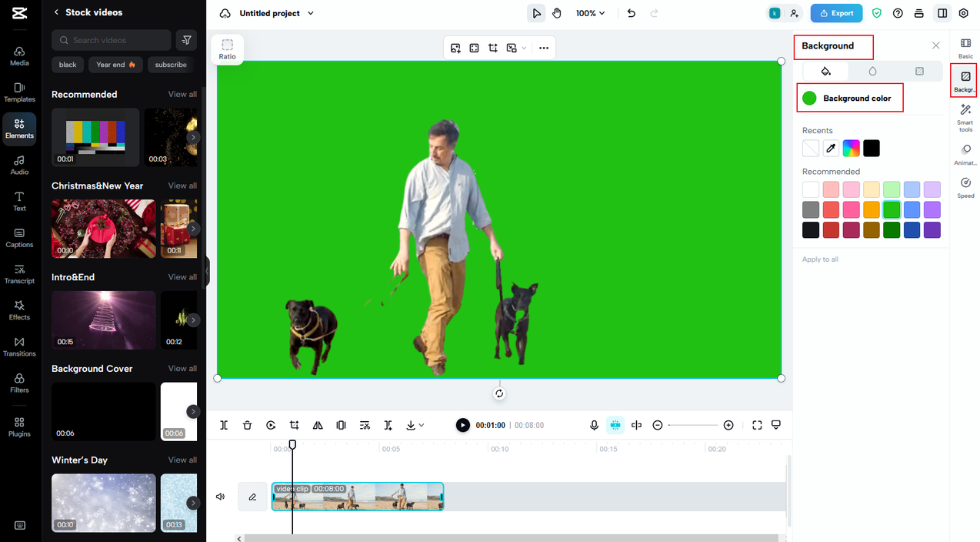This screenshot has width=980, height=542.
Task: Select the blur background tab
Action: (x=872, y=71)
